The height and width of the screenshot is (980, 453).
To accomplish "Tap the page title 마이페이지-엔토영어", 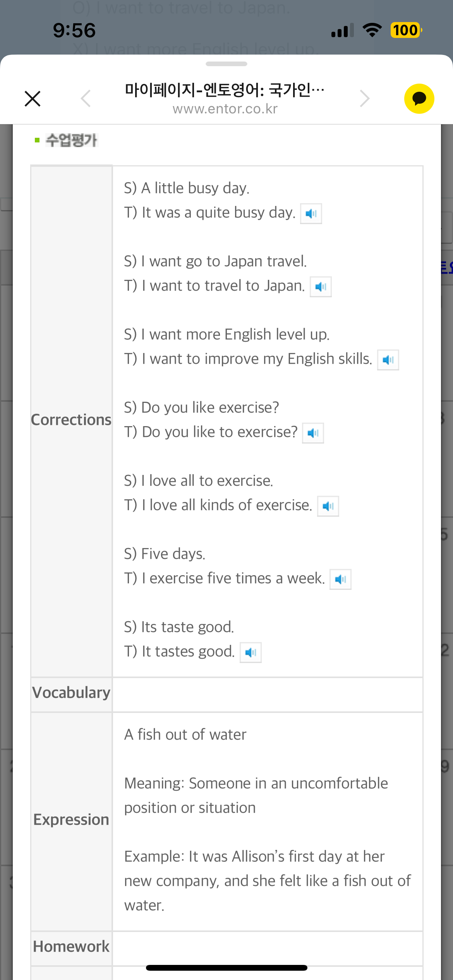I will [x=225, y=90].
